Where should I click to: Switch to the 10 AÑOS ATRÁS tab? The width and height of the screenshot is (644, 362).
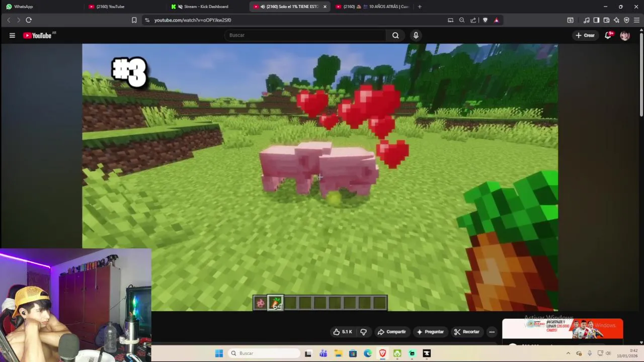click(372, 7)
